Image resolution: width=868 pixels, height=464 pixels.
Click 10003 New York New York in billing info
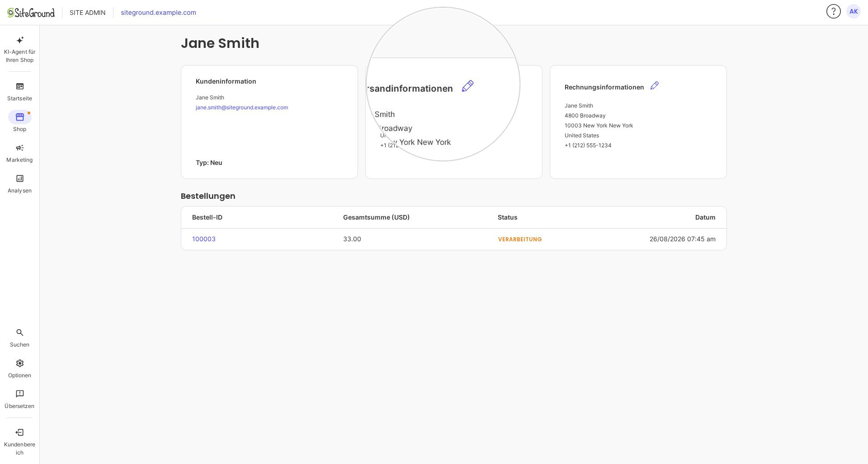(x=599, y=126)
